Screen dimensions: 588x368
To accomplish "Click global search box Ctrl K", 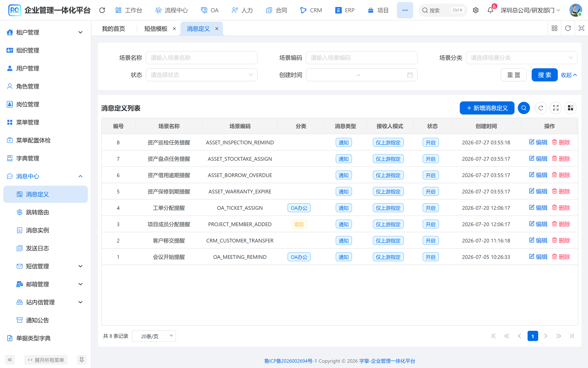I will point(443,10).
